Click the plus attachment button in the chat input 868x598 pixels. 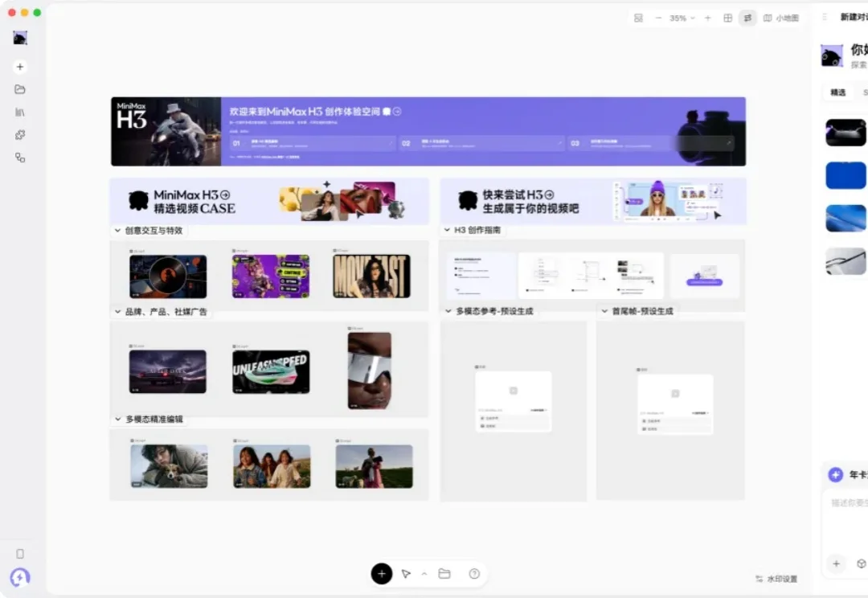coord(837,563)
